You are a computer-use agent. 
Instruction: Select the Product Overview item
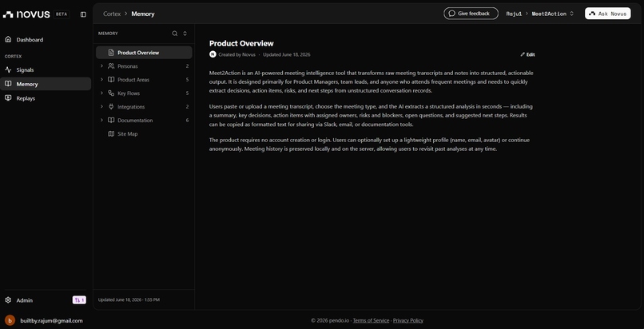click(144, 53)
